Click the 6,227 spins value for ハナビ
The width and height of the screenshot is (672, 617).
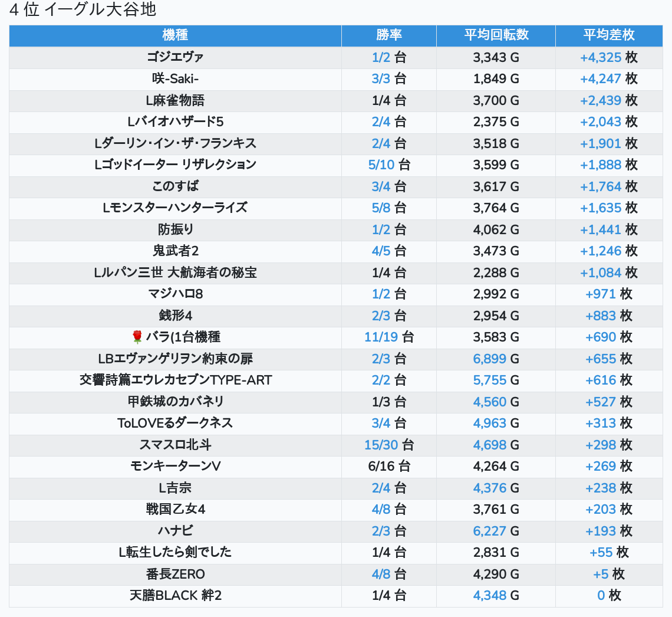[x=489, y=531]
